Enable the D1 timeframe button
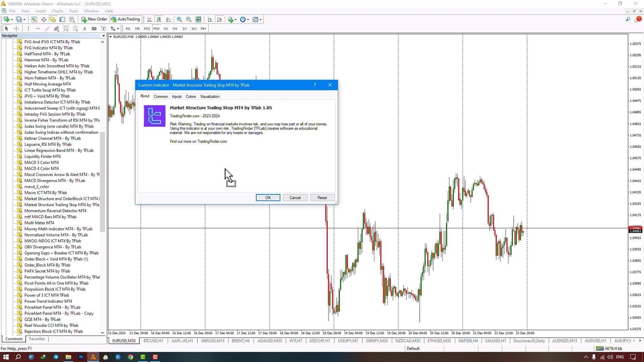 coord(184,29)
